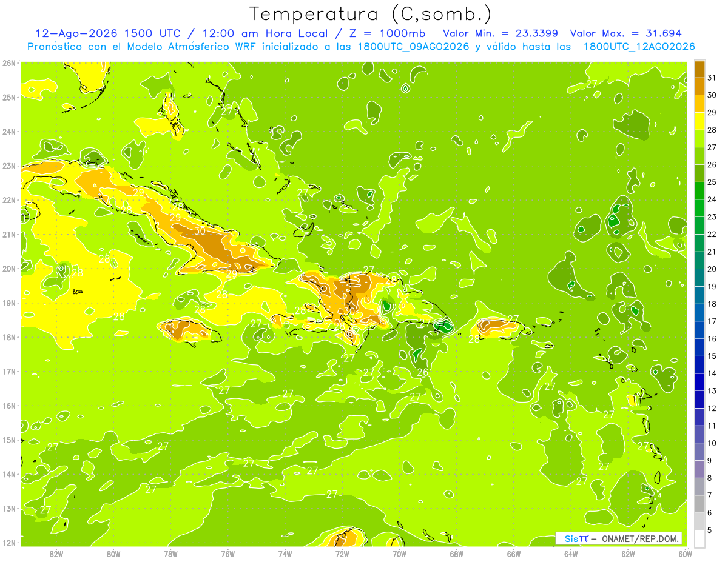Click the legend scale label 24
This screenshot has height=562, width=728.
click(x=712, y=199)
